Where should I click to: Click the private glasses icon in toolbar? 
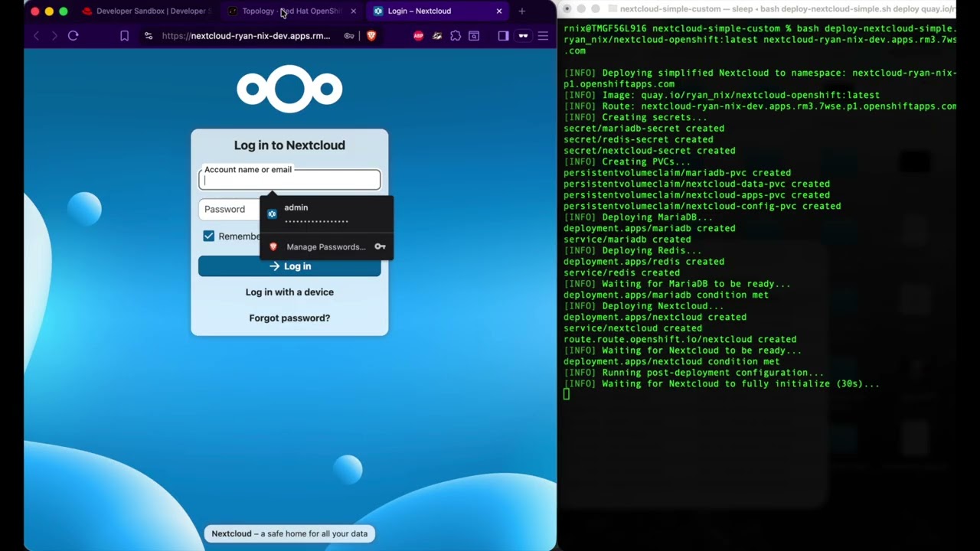pyautogui.click(x=524, y=36)
